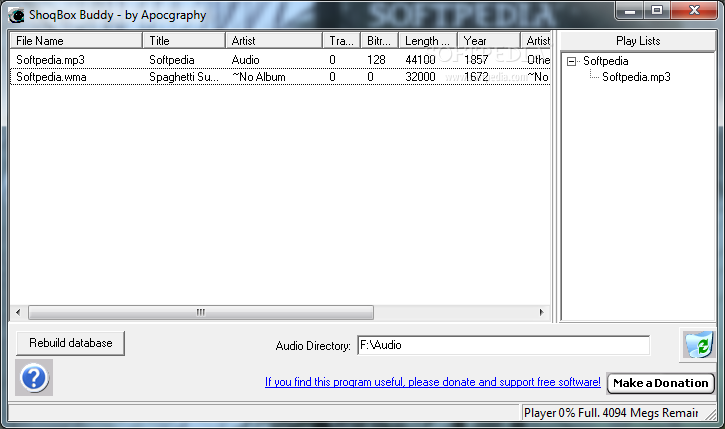Image resolution: width=725 pixels, height=429 pixels.
Task: Sort by the Year column header
Action: [489, 41]
